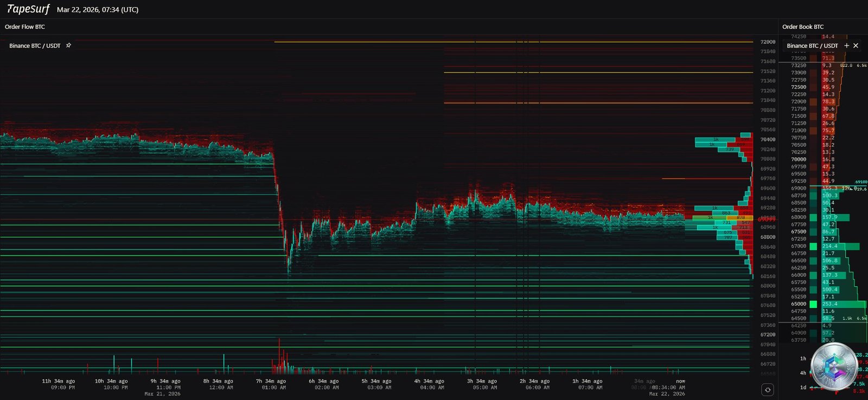Click the 71000 ask level showing 75.7
Viewport: 868px width, 400px height.
pyautogui.click(x=823, y=131)
